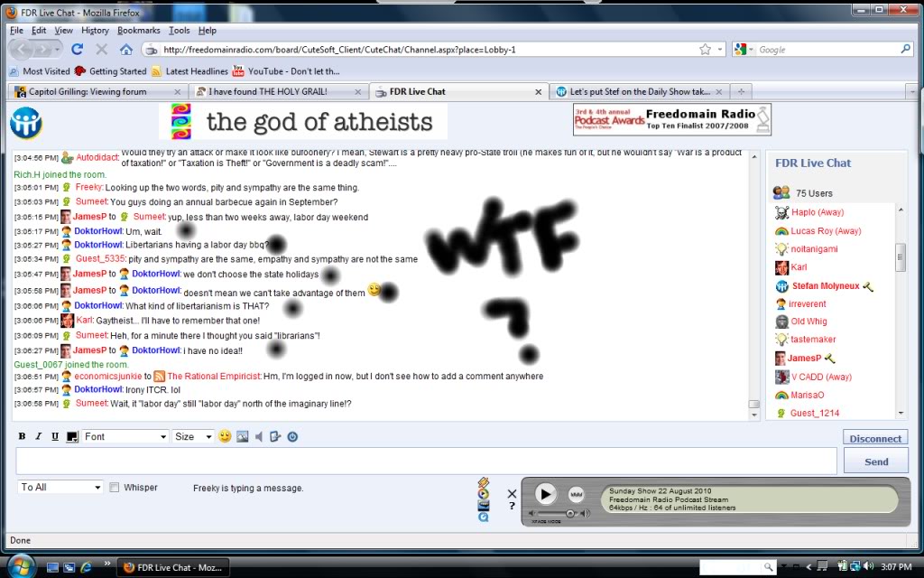The height and width of the screenshot is (578, 924).
Task: Open Latest Headlines feed bookmark
Action: (x=189, y=71)
